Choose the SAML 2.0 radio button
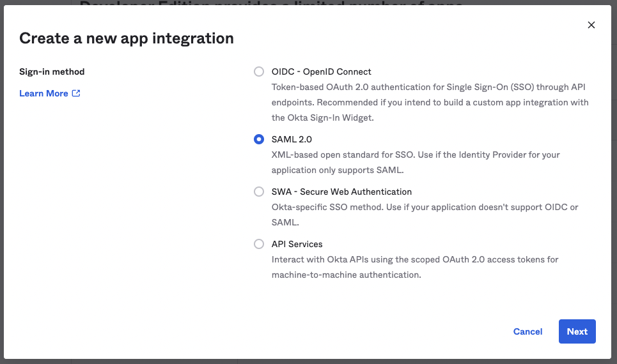This screenshot has height=364, width=617. (259, 139)
